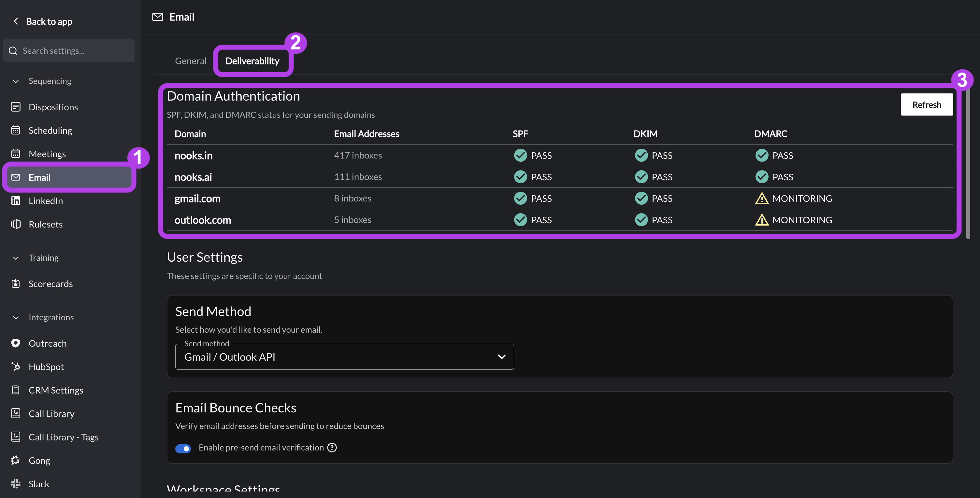Open Gong via its sidebar icon
Image resolution: width=980 pixels, height=498 pixels.
(x=16, y=460)
